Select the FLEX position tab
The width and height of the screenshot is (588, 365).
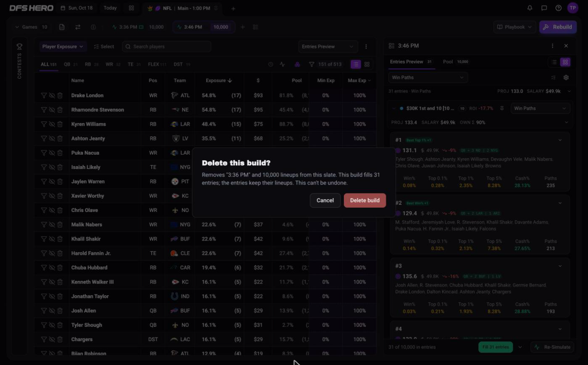(157, 64)
